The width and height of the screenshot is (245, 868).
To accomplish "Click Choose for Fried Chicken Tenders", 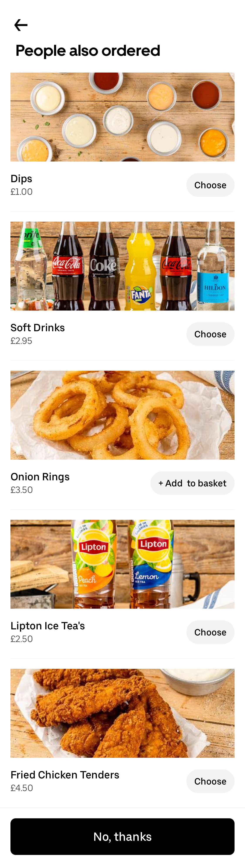I will [x=210, y=781].
